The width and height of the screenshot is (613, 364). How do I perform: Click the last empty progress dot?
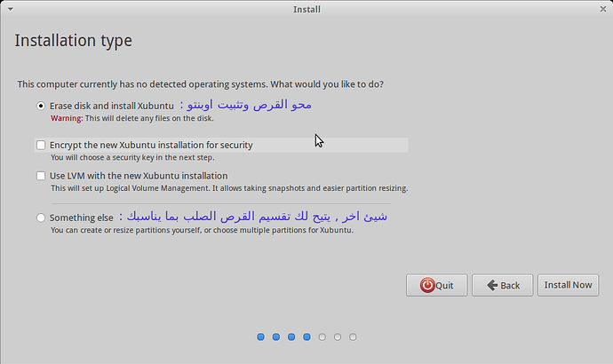click(x=353, y=336)
